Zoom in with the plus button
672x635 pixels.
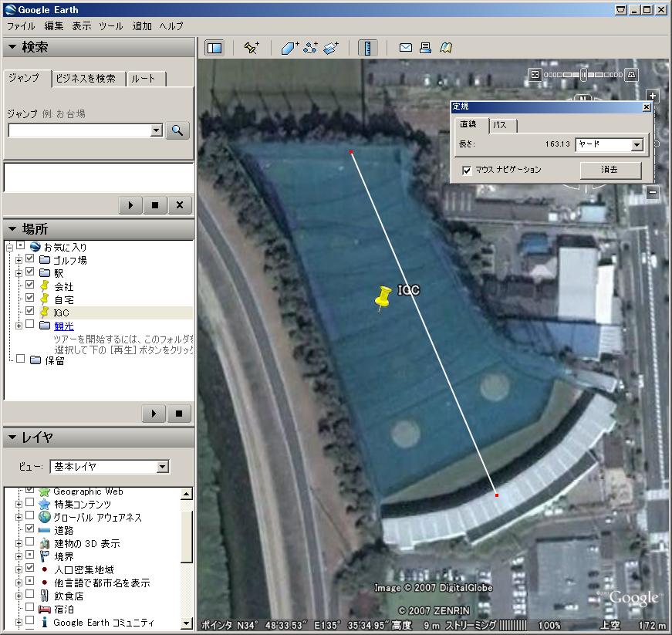coord(652,96)
